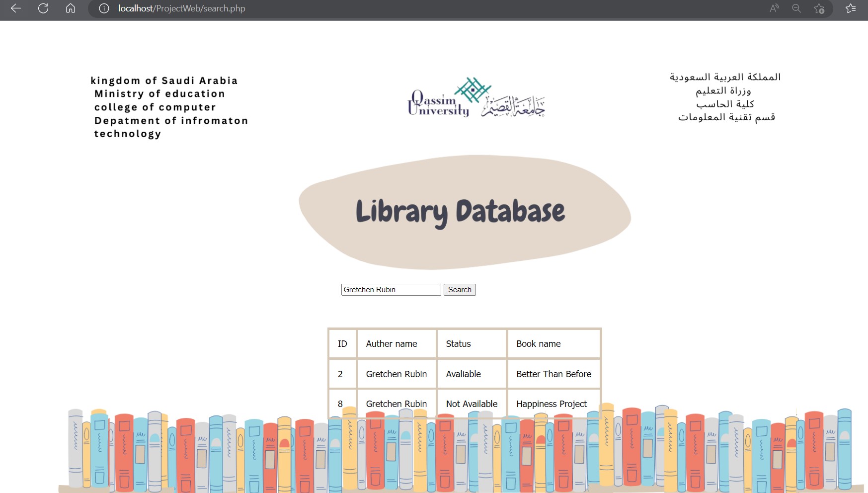Add this page to favorites
Image resolution: width=868 pixels, height=493 pixels.
tap(819, 8)
